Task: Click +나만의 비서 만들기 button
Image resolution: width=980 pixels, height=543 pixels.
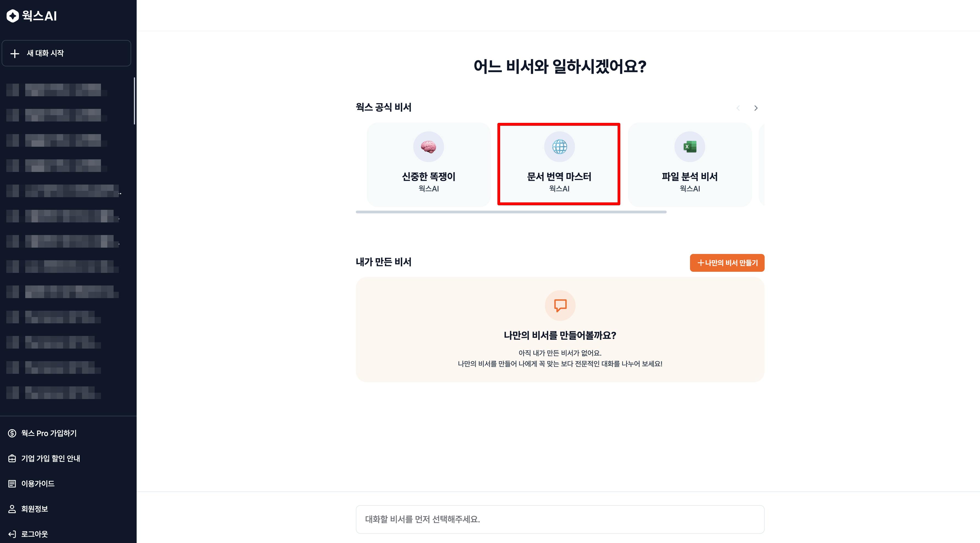Action: [727, 263]
